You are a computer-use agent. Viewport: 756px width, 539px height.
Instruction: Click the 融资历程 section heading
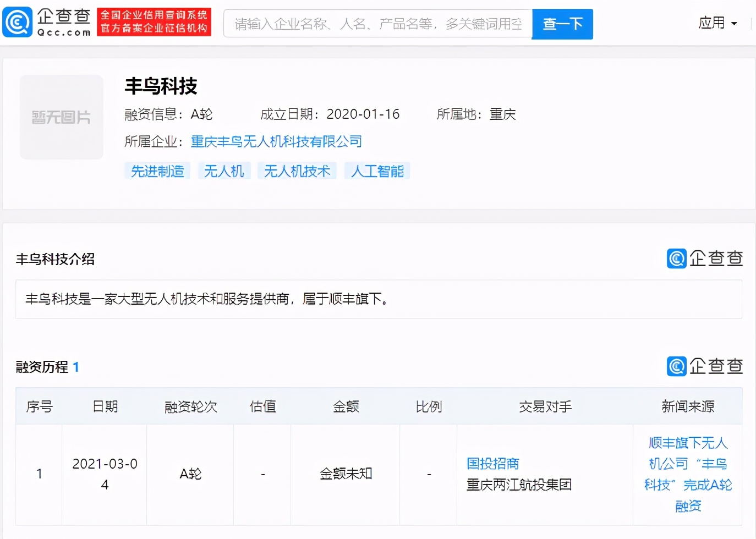[47, 367]
